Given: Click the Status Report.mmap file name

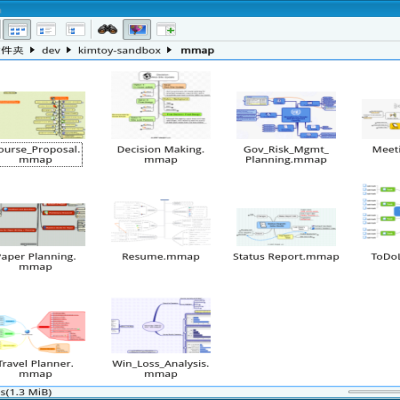Looking at the screenshot, I should point(286,257).
